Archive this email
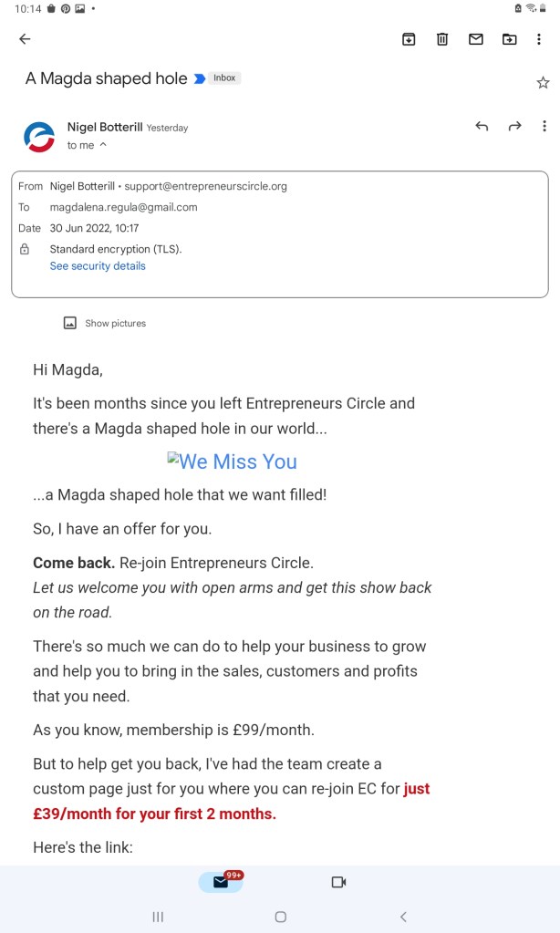 pyautogui.click(x=409, y=39)
